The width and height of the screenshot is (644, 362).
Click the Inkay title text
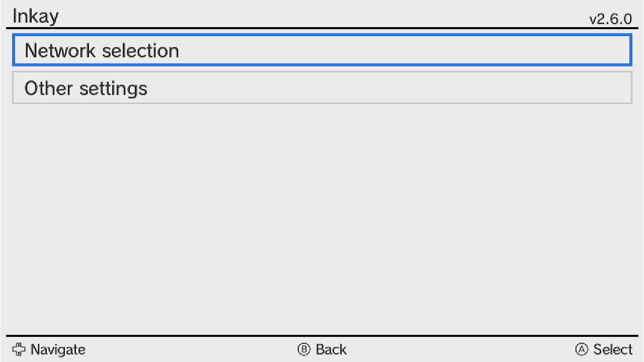(35, 17)
